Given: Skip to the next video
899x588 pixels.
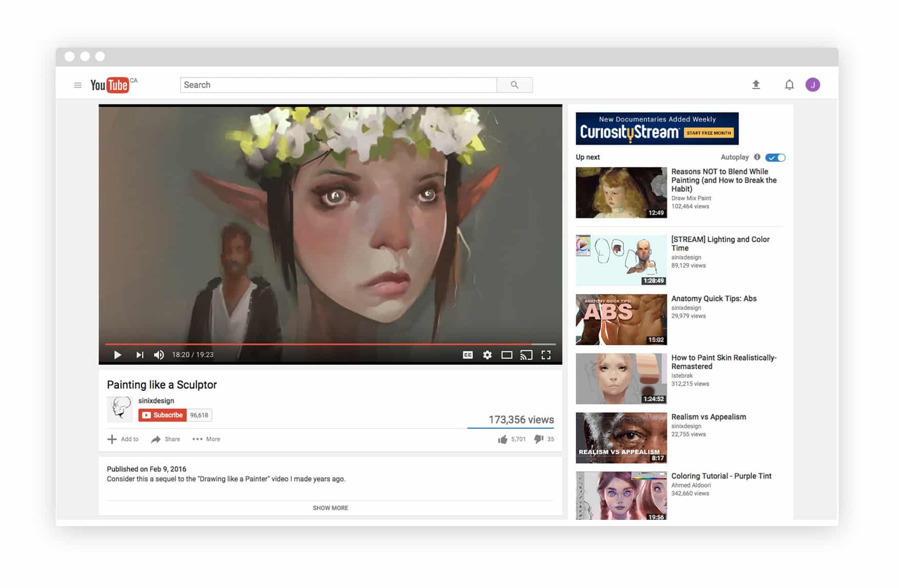Looking at the screenshot, I should pos(139,354).
